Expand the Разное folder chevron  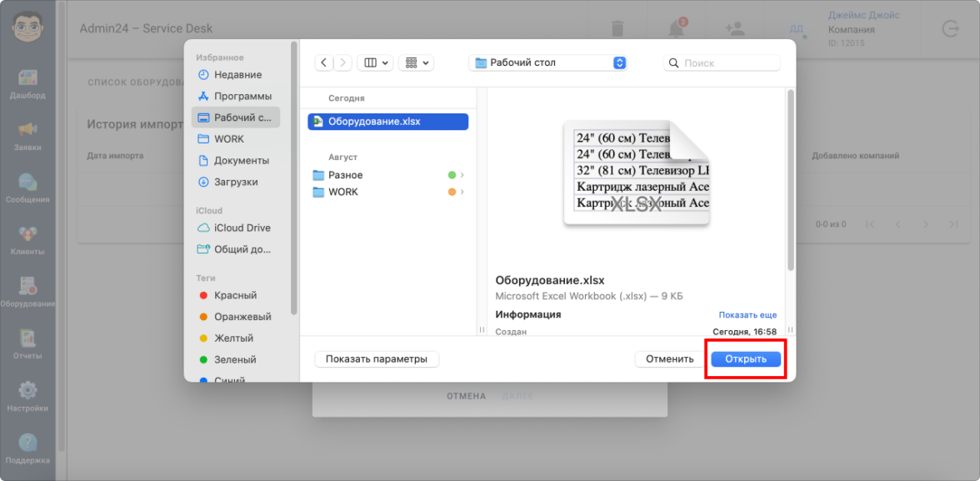coord(462,175)
